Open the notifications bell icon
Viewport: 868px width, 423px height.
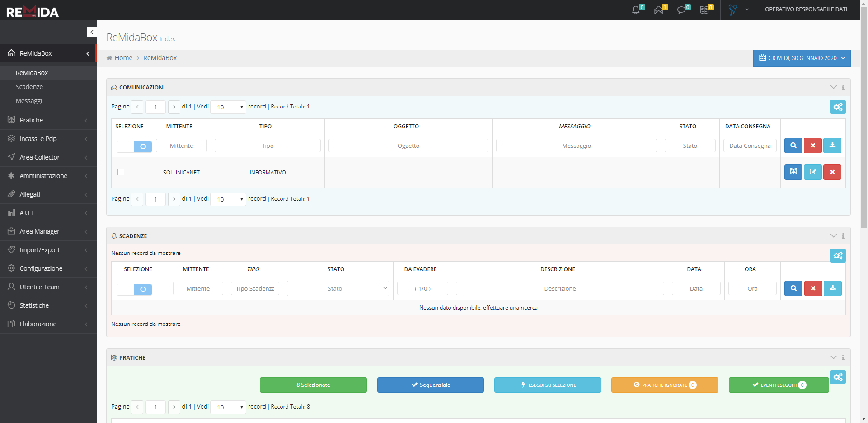point(636,9)
